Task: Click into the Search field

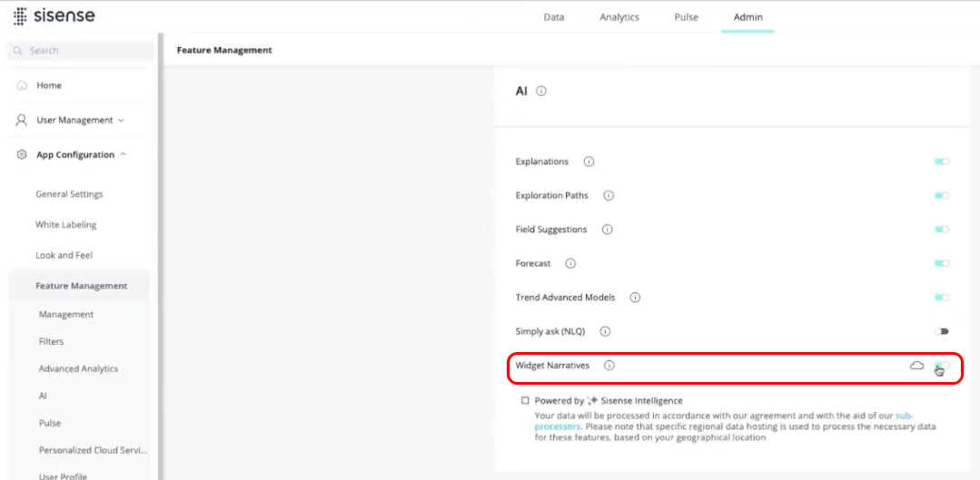Action: 80,51
